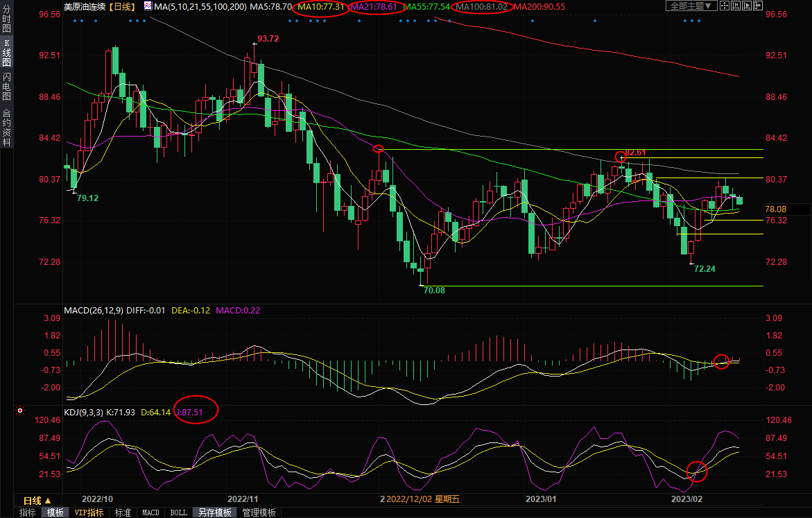Click the rightmost toolbar icon with right arrow
Screen dimensions: 812x518
tap(757, 6)
